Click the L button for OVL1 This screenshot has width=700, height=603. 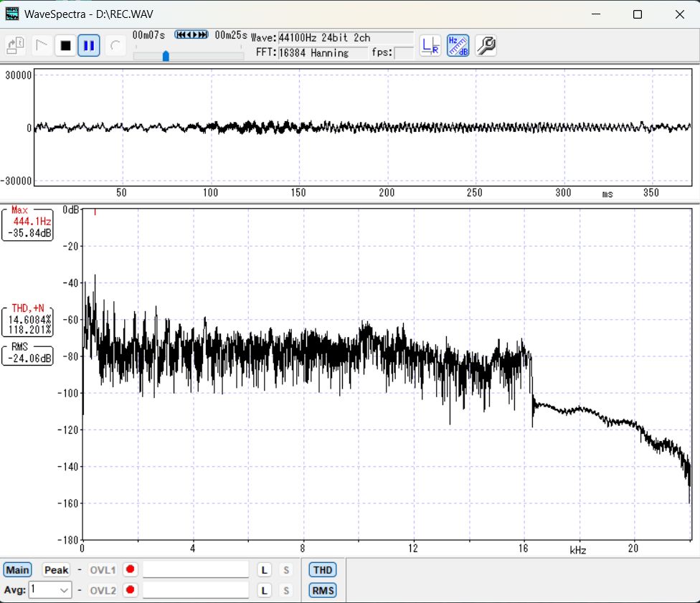coord(265,570)
